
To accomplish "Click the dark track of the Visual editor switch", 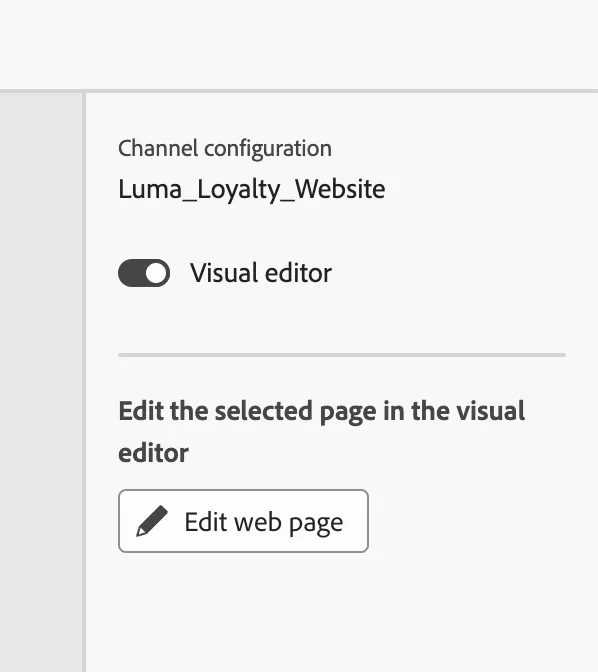I will point(131,273).
